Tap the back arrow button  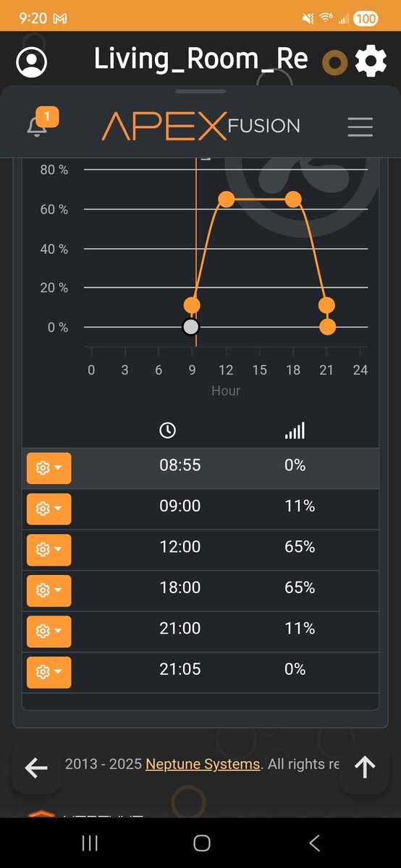click(x=36, y=768)
